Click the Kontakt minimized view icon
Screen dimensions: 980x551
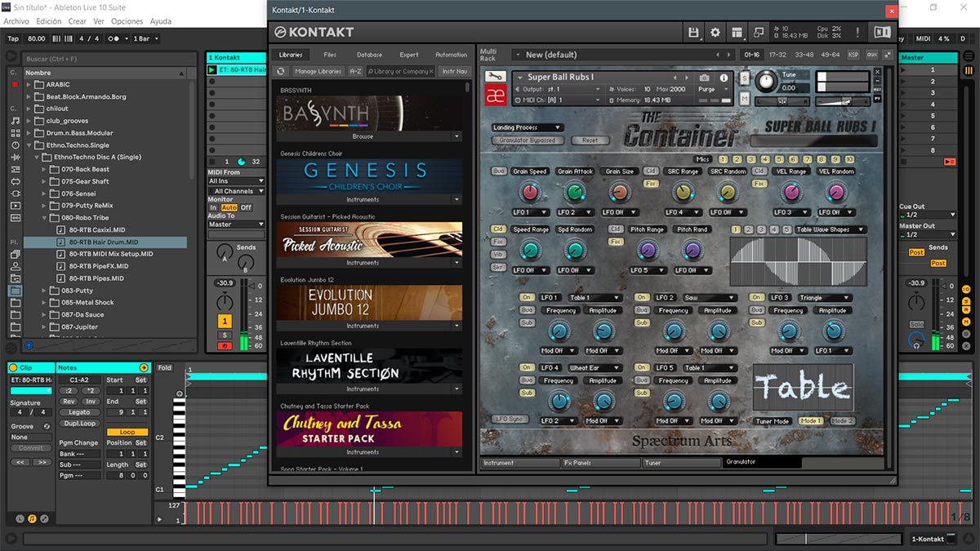759,33
